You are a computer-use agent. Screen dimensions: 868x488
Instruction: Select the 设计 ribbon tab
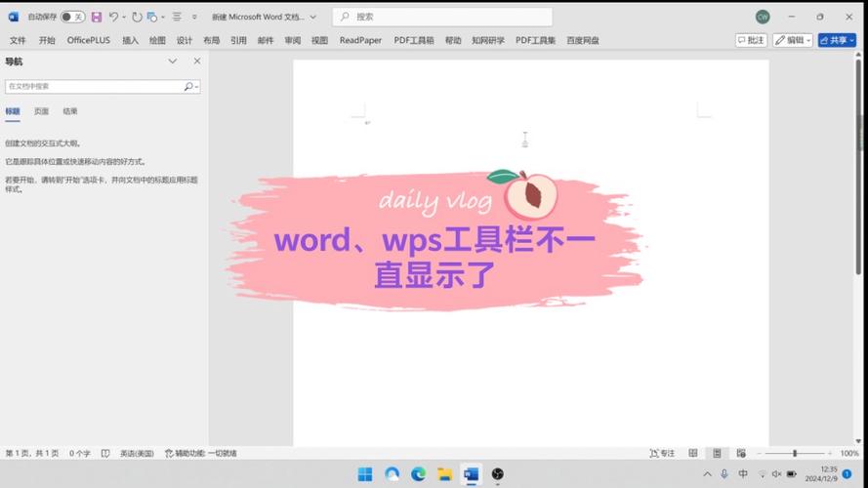pyautogui.click(x=185, y=40)
